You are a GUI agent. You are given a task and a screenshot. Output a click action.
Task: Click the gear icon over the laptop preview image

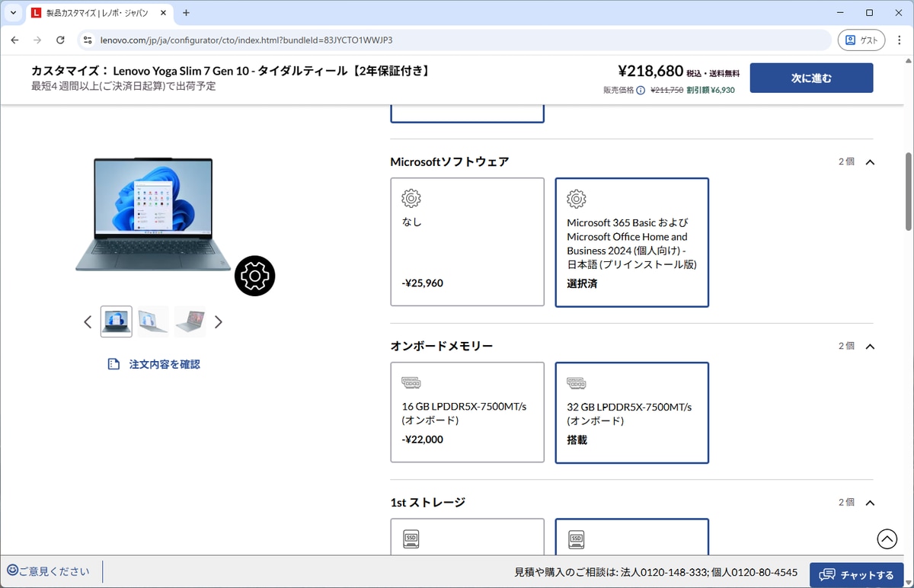pos(254,276)
